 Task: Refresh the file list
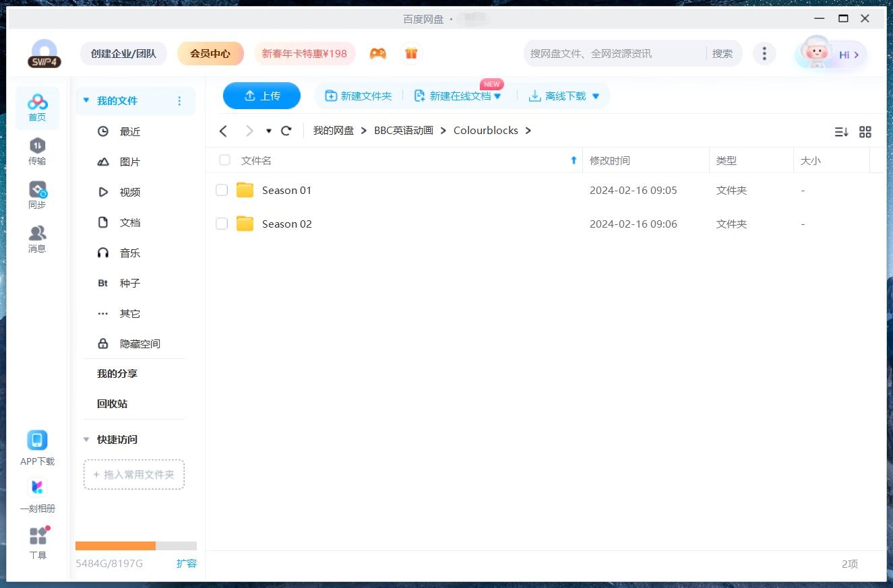coord(286,131)
